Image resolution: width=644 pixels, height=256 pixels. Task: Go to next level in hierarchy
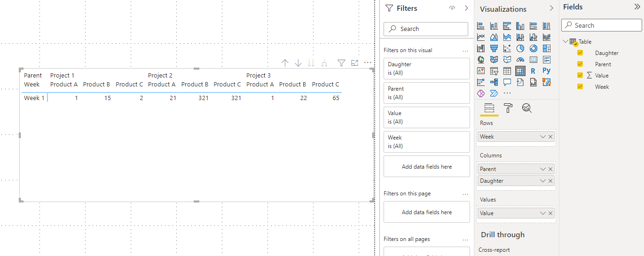click(311, 62)
